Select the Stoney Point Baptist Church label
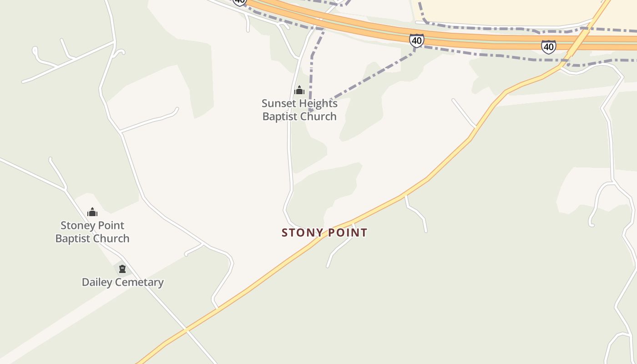 92,232
